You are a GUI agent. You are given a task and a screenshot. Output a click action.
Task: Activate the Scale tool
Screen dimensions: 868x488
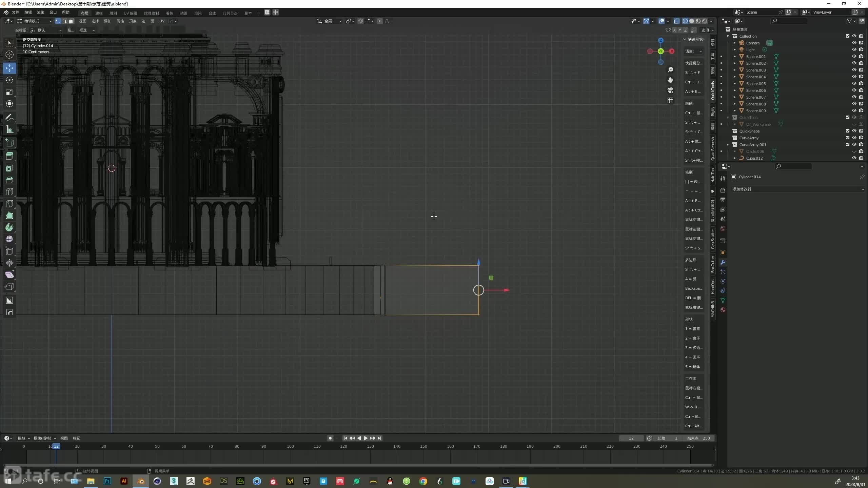(9, 92)
